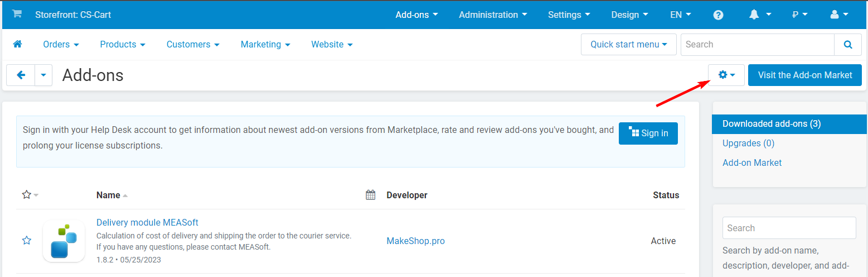Open the MakeShop.pro developer link
This screenshot has height=277, width=868.
point(415,241)
